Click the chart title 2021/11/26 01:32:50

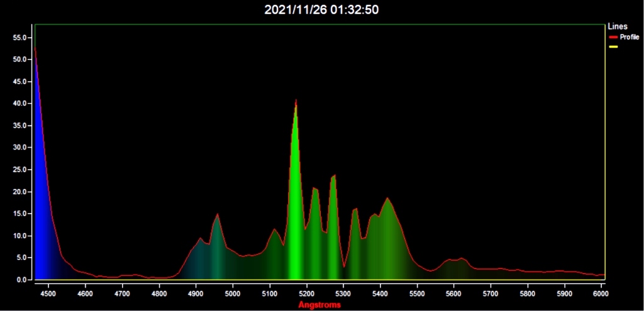321,10
